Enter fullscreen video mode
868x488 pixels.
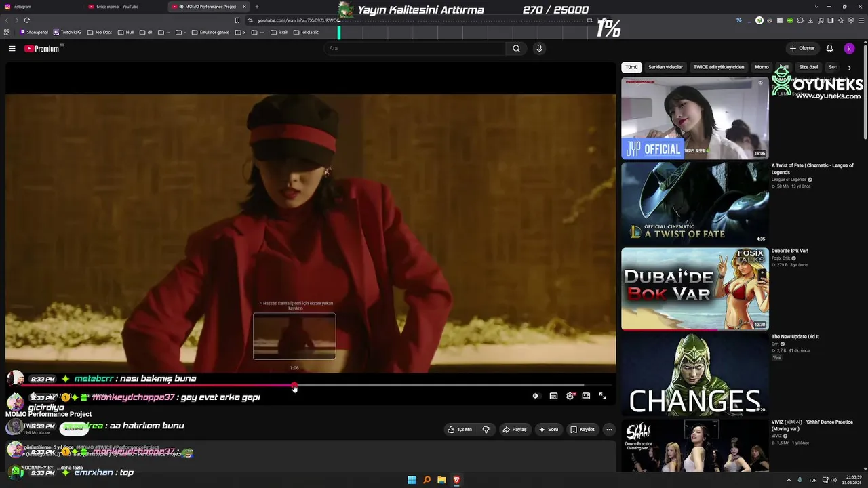[x=602, y=396]
